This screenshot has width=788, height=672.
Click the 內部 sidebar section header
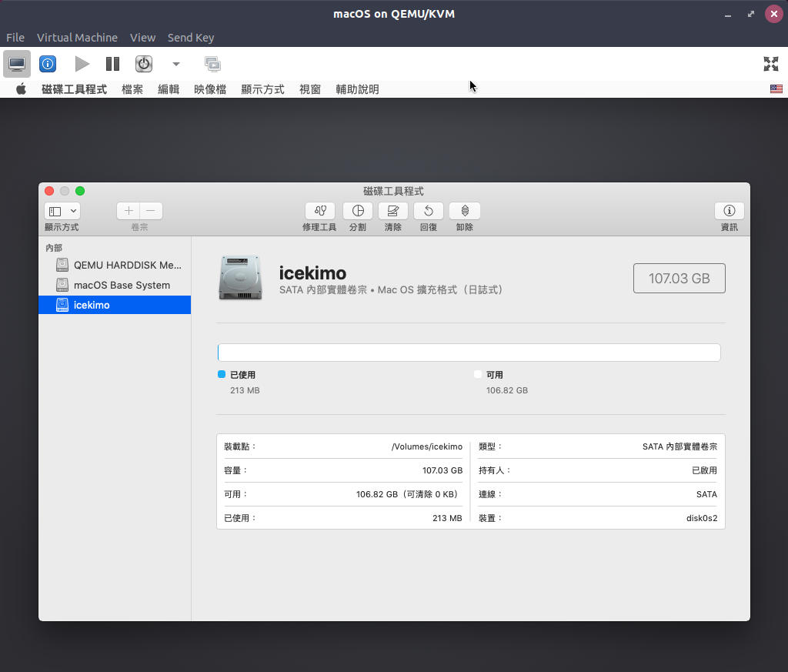coord(54,248)
